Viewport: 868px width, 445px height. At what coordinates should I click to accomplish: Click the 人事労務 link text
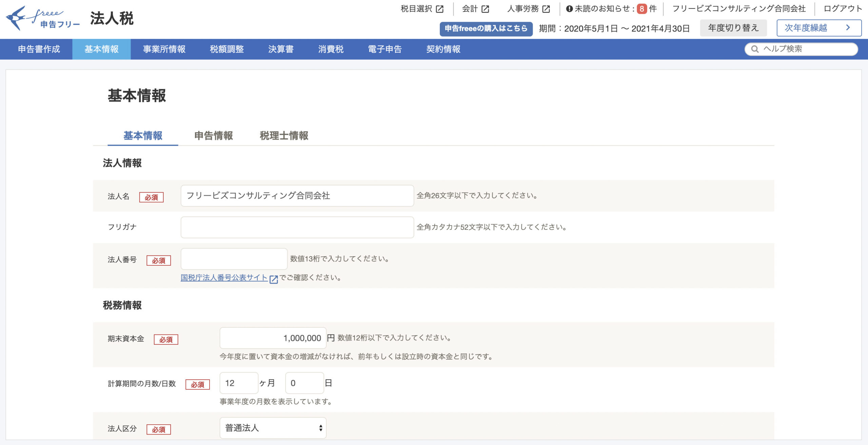[x=523, y=9]
